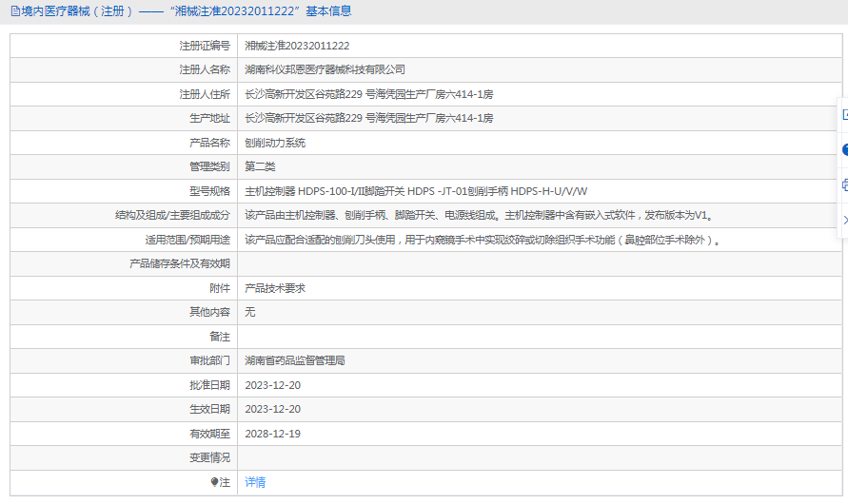Click the 生产地址 label

(x=209, y=118)
